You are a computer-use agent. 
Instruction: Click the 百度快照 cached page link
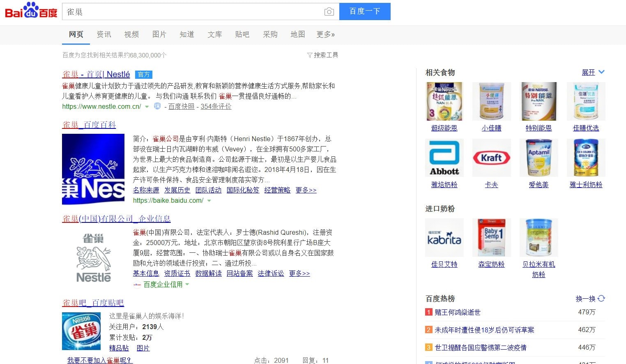click(181, 107)
